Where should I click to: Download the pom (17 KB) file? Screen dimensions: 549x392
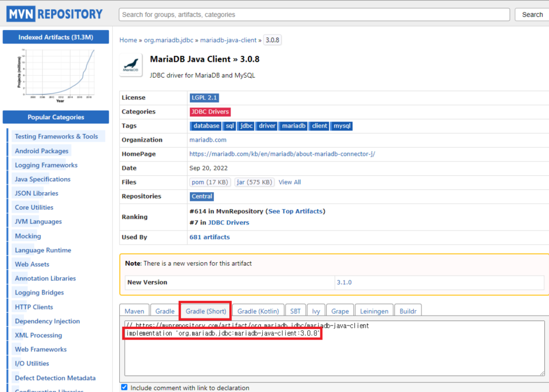[210, 182]
